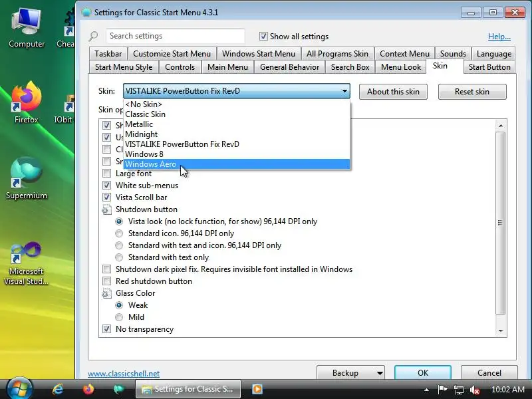The width and height of the screenshot is (532, 399).
Task: Open the Computer desktop icon
Action: 27,29
